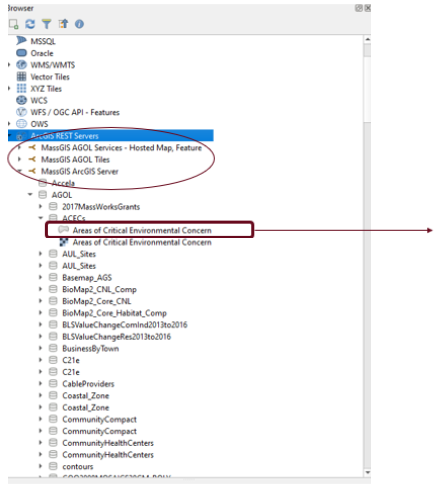Expand MassGIS AGOL Services connection
Image resolution: width=438 pixels, height=490 pixels.
click(x=19, y=147)
